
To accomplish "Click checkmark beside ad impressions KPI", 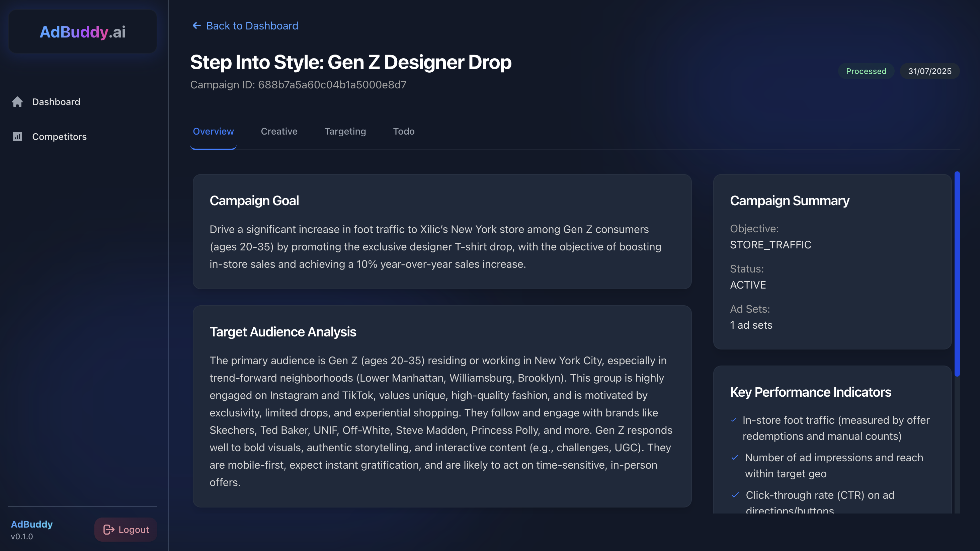I will [735, 457].
